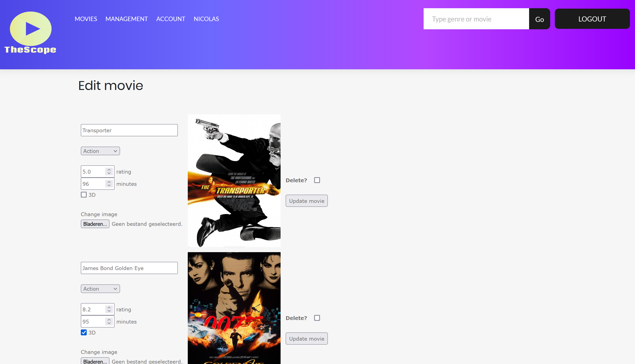Click Update movie for Transporter
The width and height of the screenshot is (635, 364).
(307, 201)
